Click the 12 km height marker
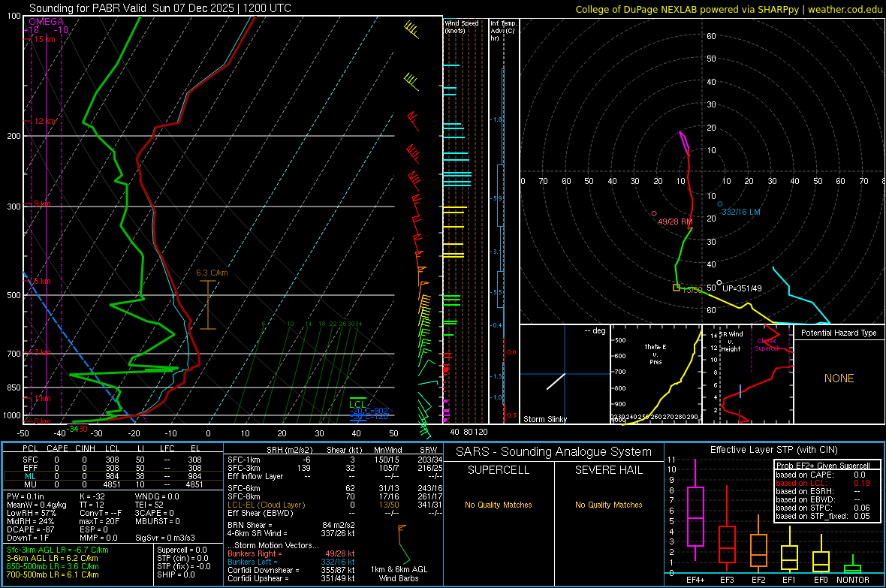886x588 pixels. click(x=44, y=121)
